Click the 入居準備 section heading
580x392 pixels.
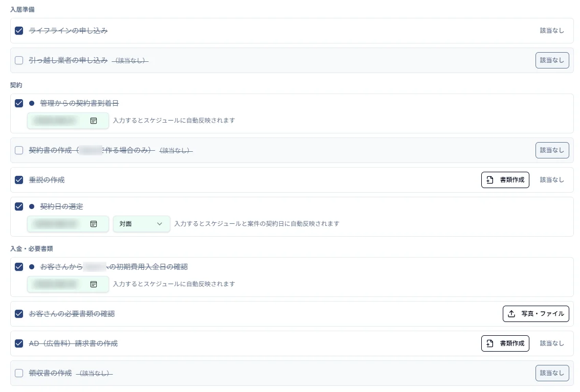point(22,10)
